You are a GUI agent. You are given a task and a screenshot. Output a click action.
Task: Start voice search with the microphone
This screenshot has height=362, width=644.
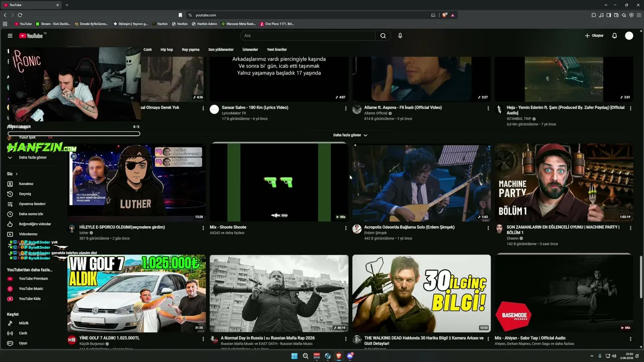[400, 36]
